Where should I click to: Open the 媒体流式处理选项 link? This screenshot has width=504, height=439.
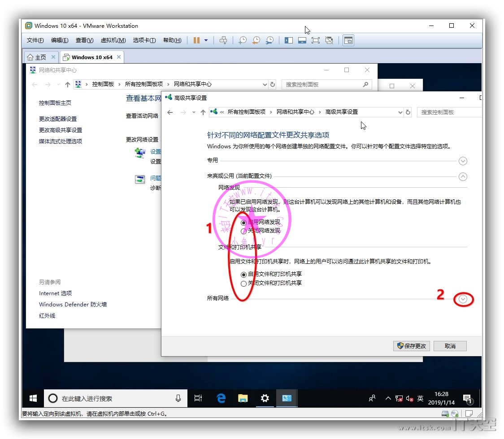(x=61, y=142)
